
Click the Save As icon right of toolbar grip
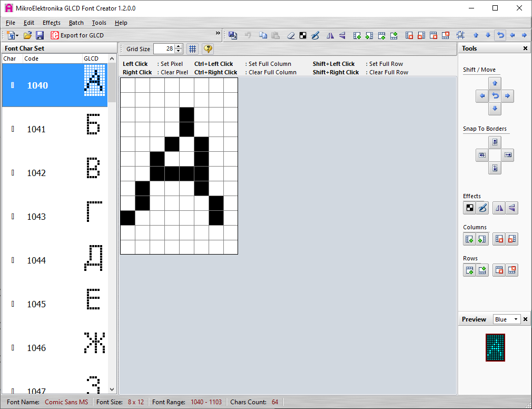click(x=233, y=35)
